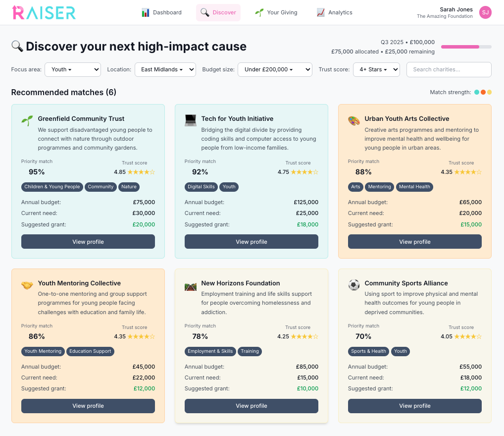This screenshot has width=504, height=436.
Task: Click the Raiser logo
Action: (x=44, y=12)
